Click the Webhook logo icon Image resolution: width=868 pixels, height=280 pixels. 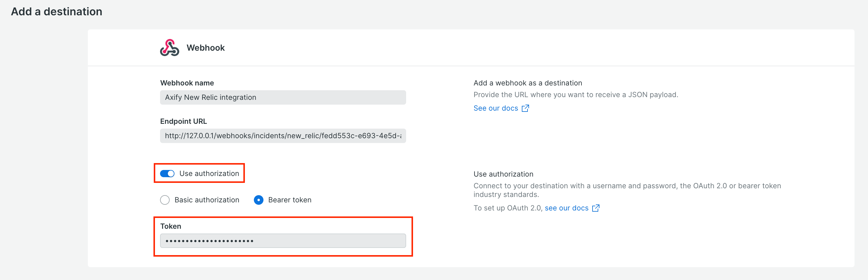(x=170, y=48)
